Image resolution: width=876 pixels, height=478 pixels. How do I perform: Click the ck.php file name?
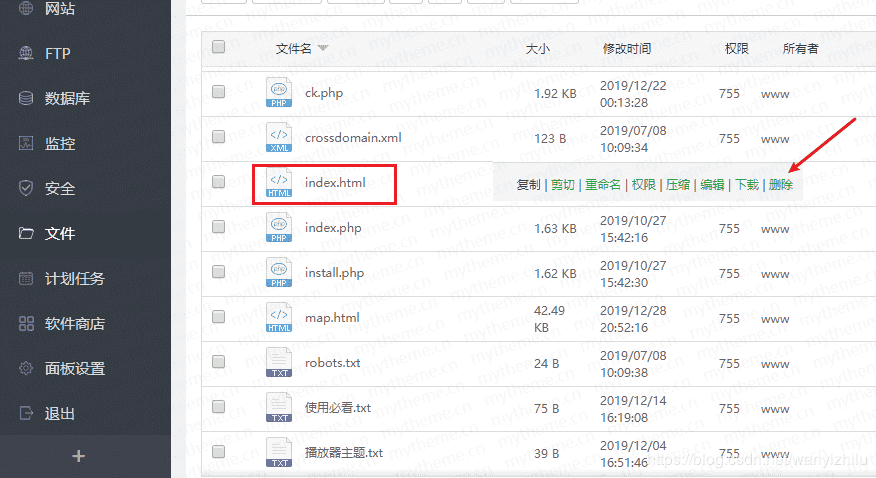point(324,93)
